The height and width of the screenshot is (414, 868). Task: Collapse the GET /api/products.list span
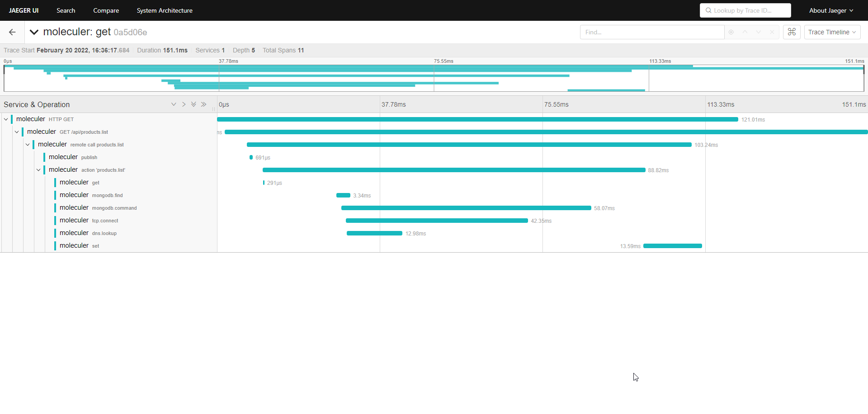[x=17, y=132]
